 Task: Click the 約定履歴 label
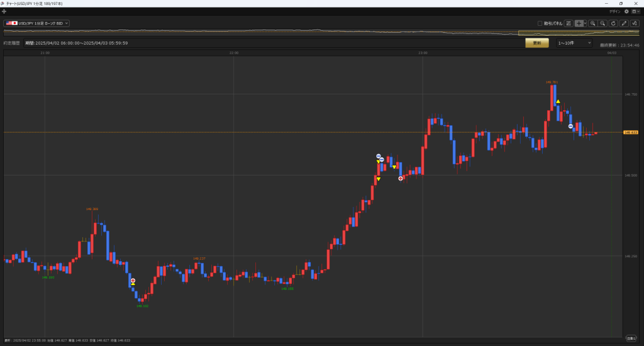(x=11, y=43)
